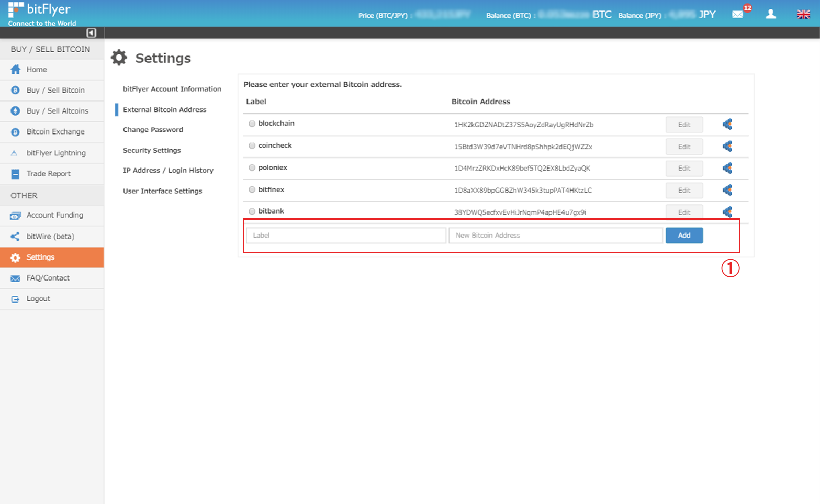Click the Trade Report icon
The image size is (820, 504).
coord(16,174)
